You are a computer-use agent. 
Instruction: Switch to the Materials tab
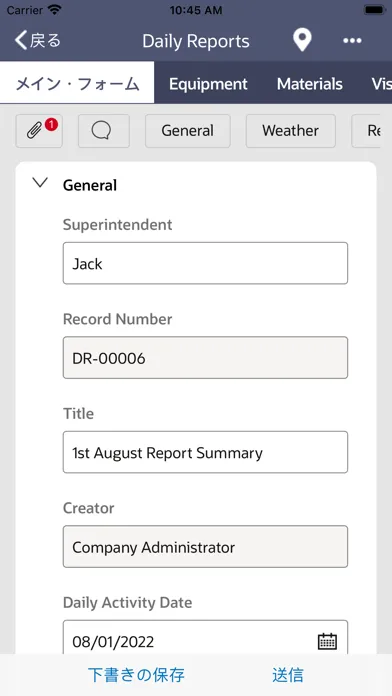pos(310,84)
